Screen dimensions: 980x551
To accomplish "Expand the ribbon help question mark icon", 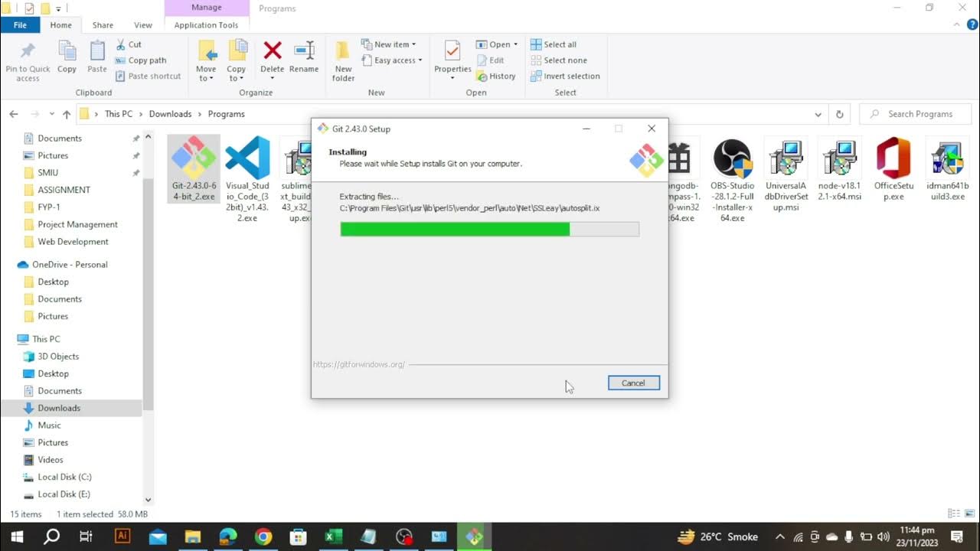I will 972,25.
